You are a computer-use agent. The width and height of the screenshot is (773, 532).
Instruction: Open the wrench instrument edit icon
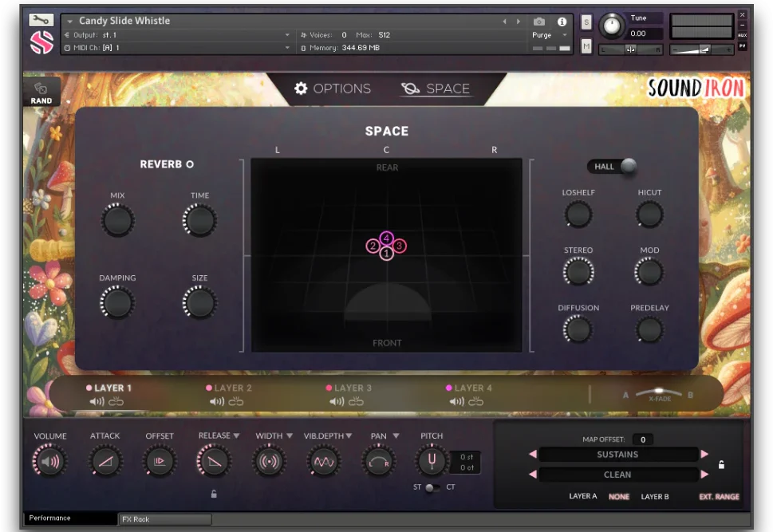[x=41, y=20]
